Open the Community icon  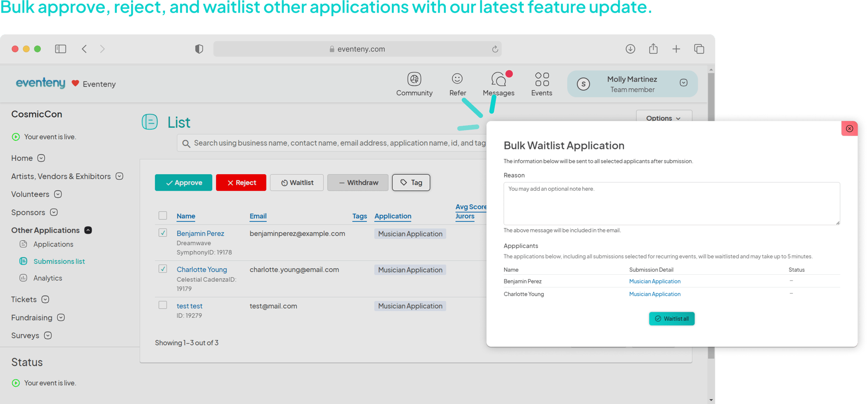point(414,79)
